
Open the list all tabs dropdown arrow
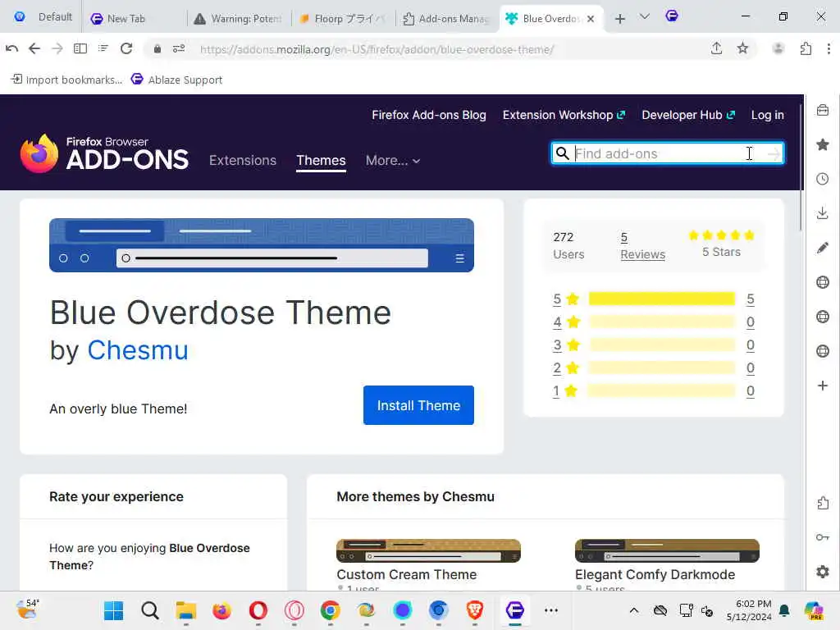(x=645, y=17)
